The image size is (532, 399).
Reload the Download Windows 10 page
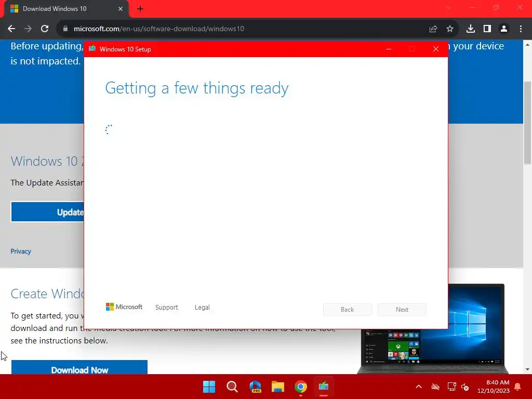pos(45,29)
